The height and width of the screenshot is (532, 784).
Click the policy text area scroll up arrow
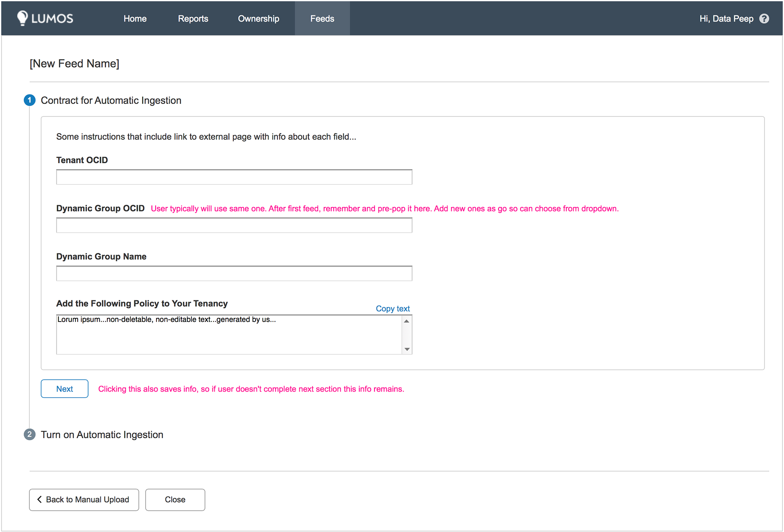pyautogui.click(x=407, y=321)
